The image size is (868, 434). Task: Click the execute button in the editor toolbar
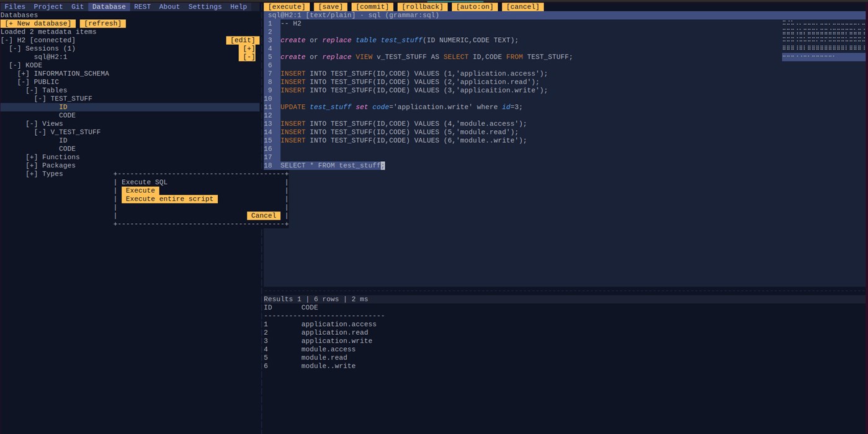(x=287, y=7)
